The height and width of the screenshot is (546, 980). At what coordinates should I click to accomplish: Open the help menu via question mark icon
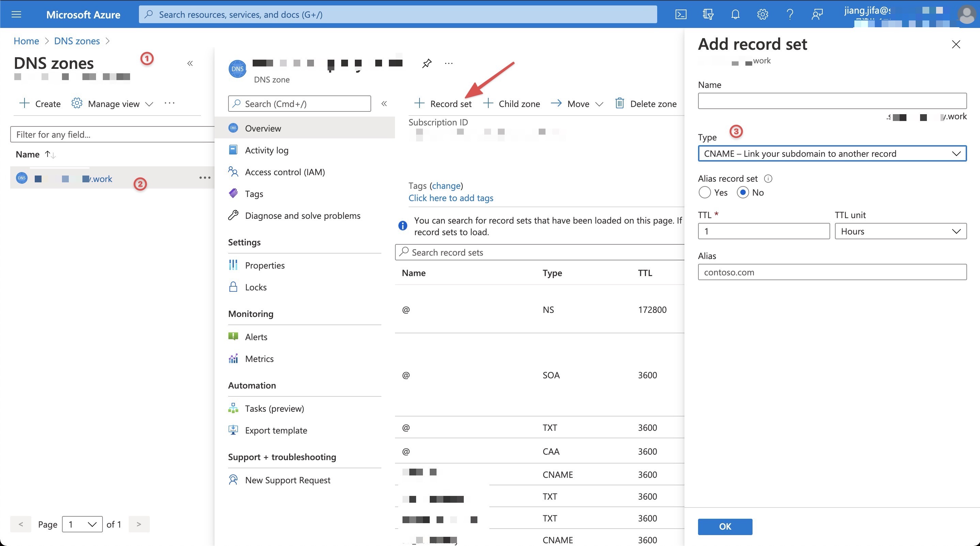790,14
